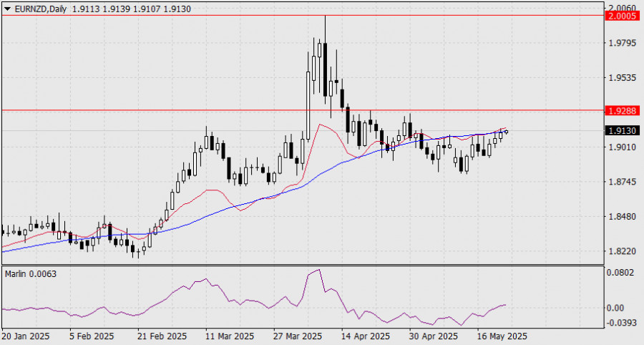This screenshot has width=644, height=345.
Task: Click the black 1.9130 current price label
Action: pyautogui.click(x=623, y=130)
